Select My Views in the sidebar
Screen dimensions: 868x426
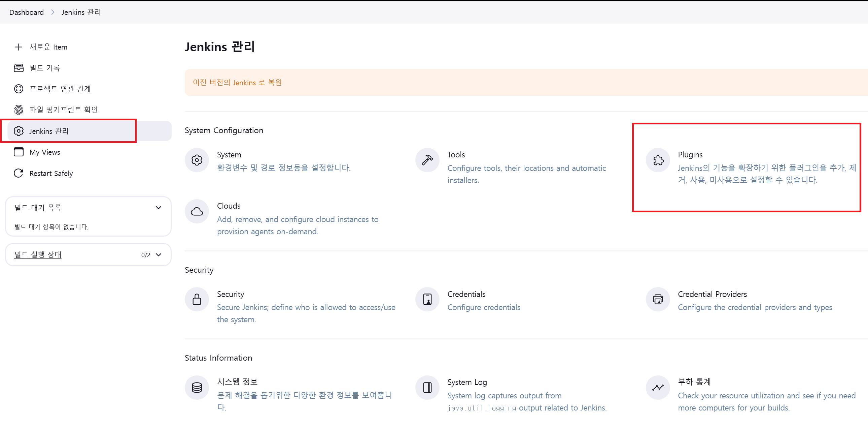coord(44,152)
